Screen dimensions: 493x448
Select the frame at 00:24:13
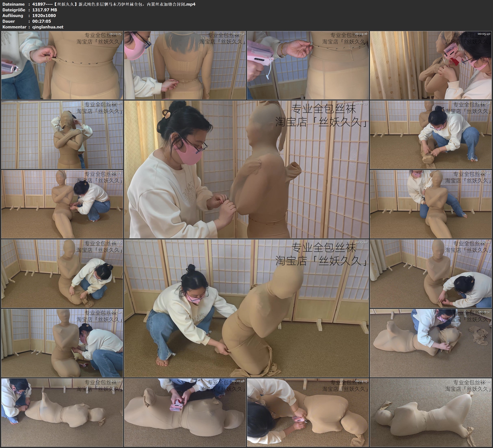(x=308, y=412)
